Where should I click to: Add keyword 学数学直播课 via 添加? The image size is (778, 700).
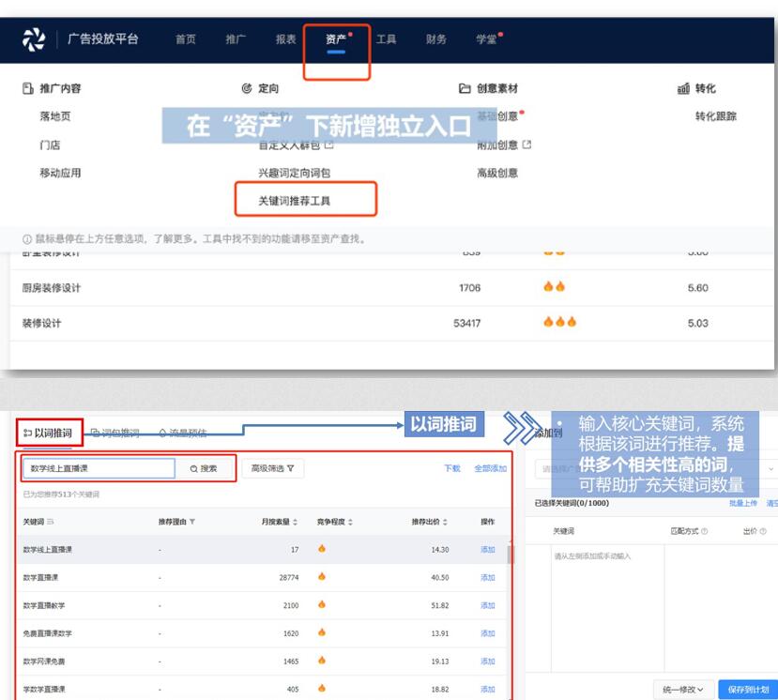488,689
